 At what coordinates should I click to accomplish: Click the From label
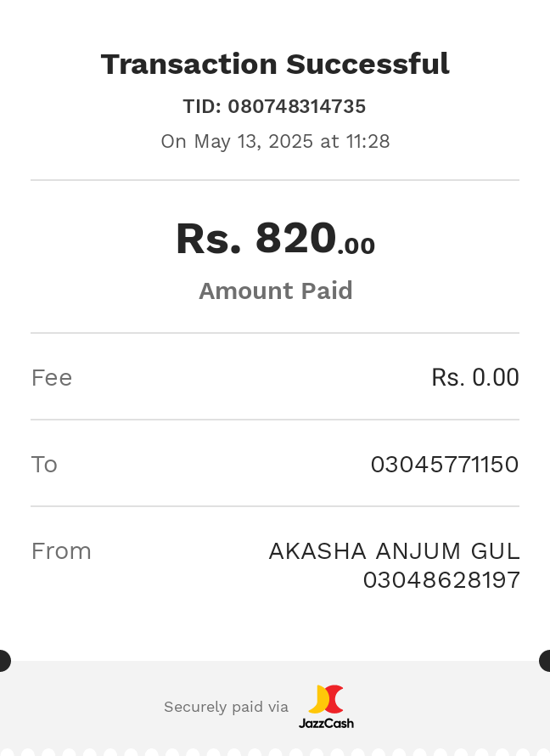61,551
